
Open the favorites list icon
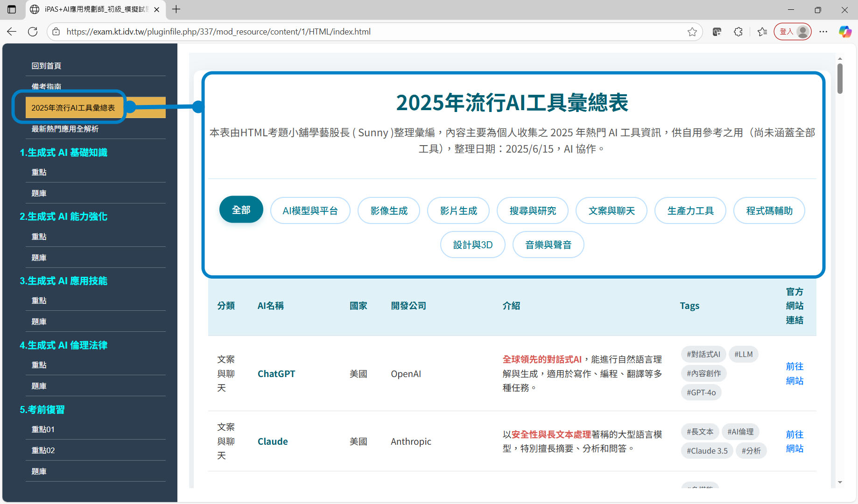pos(762,32)
